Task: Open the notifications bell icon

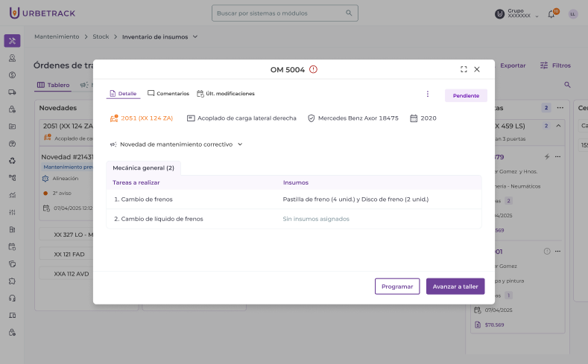Action: point(551,14)
